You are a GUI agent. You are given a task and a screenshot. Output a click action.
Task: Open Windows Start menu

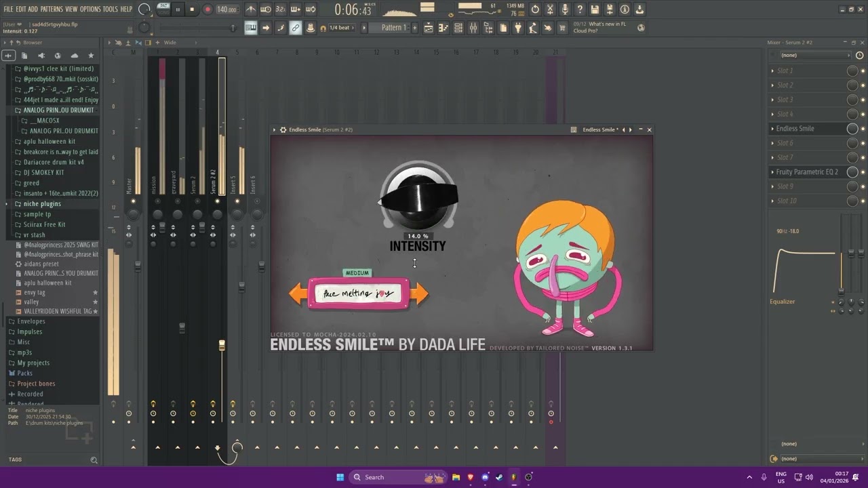click(x=340, y=477)
